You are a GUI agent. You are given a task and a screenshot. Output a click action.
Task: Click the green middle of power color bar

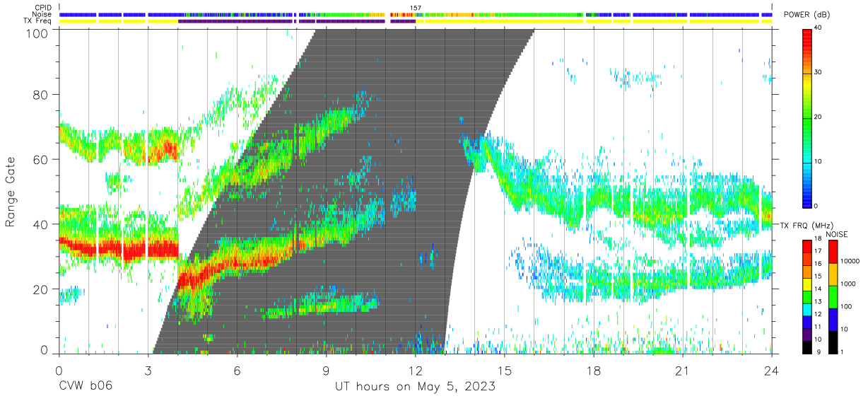pos(808,117)
